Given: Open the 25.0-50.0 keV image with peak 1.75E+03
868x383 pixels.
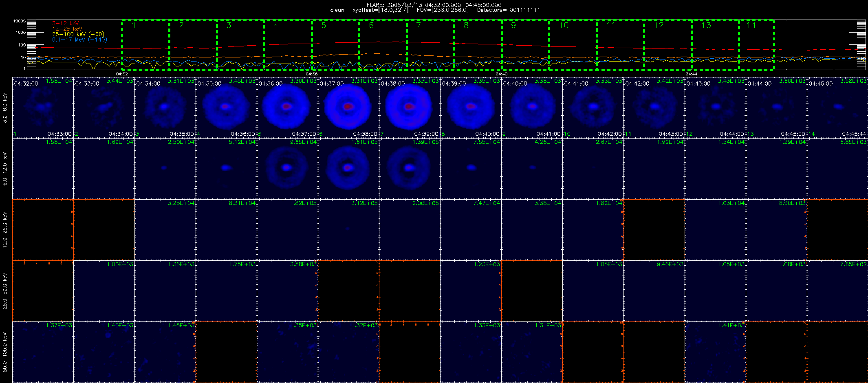Looking at the screenshot, I should click(x=226, y=291).
